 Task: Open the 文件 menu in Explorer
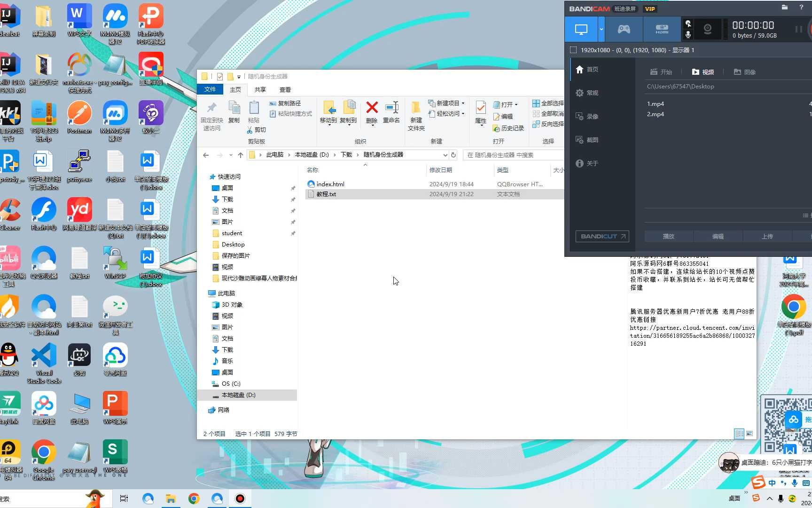pyautogui.click(x=210, y=89)
